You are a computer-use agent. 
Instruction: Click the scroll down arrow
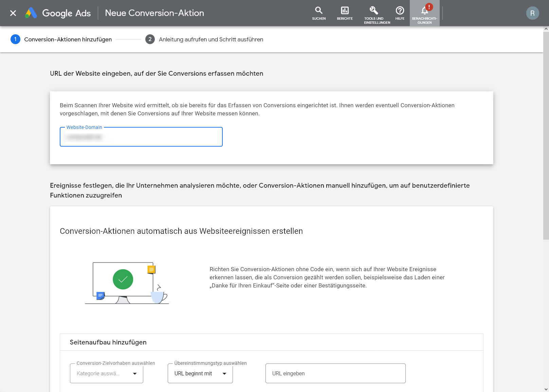546,389
